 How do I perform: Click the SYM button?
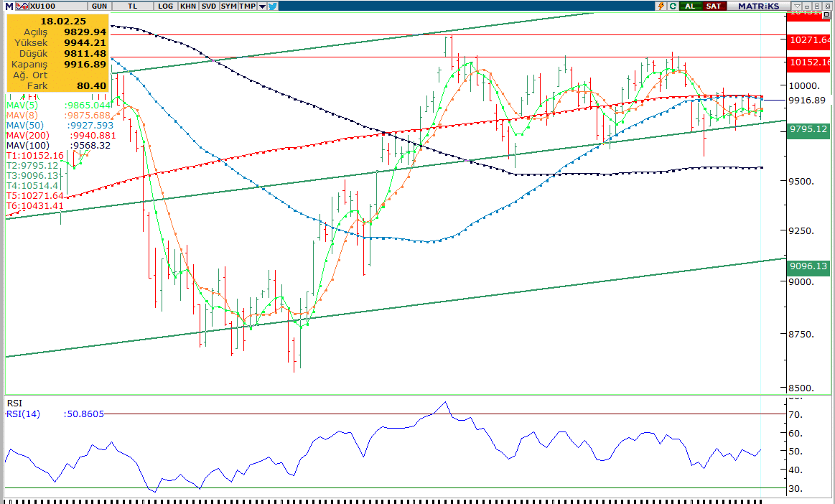point(228,6)
